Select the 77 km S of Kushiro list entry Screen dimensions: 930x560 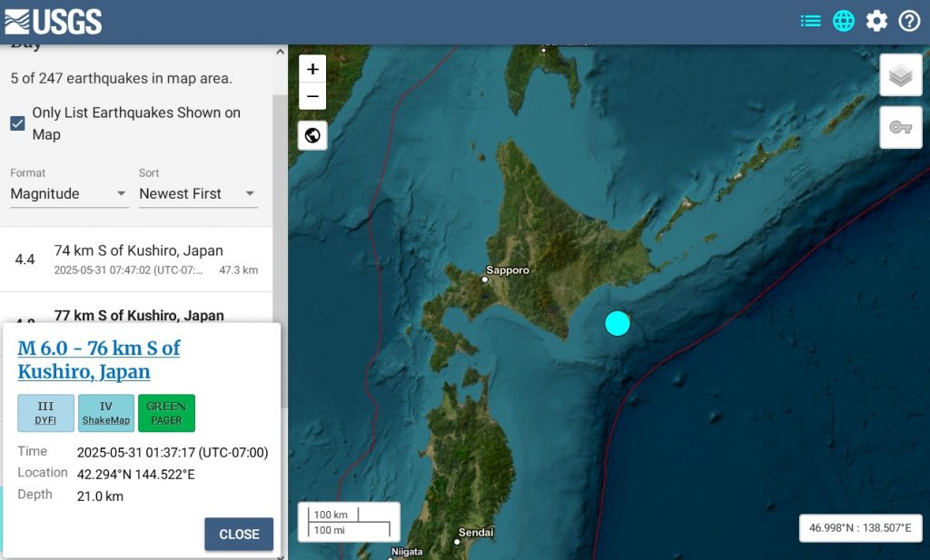pyautogui.click(x=136, y=308)
